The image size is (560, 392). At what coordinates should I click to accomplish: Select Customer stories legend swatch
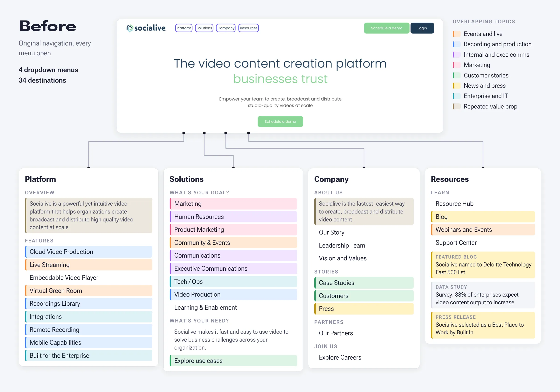tap(457, 75)
